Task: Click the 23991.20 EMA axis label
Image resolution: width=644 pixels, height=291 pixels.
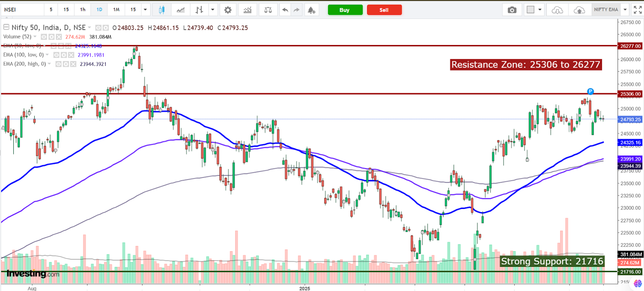Action: tap(630, 159)
